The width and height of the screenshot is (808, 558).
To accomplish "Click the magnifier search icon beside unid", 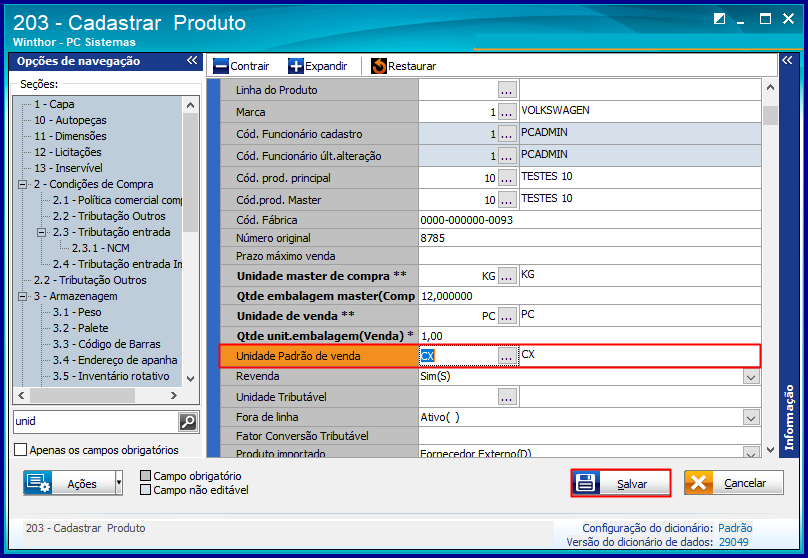I will pos(188,422).
